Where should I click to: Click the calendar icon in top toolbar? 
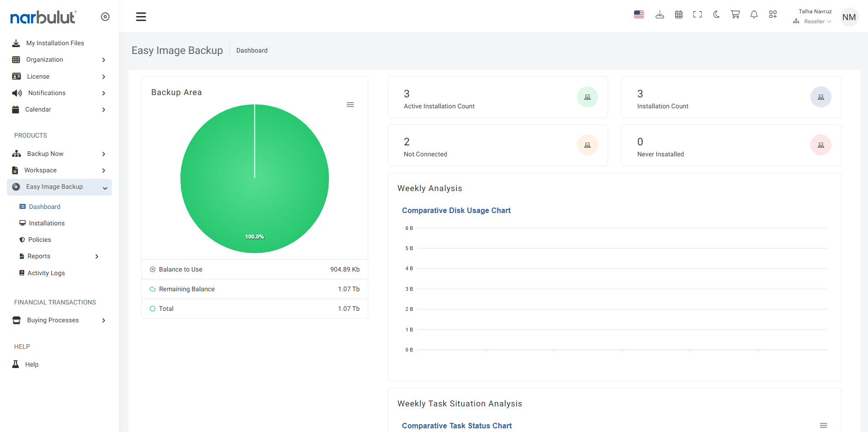[x=679, y=15]
